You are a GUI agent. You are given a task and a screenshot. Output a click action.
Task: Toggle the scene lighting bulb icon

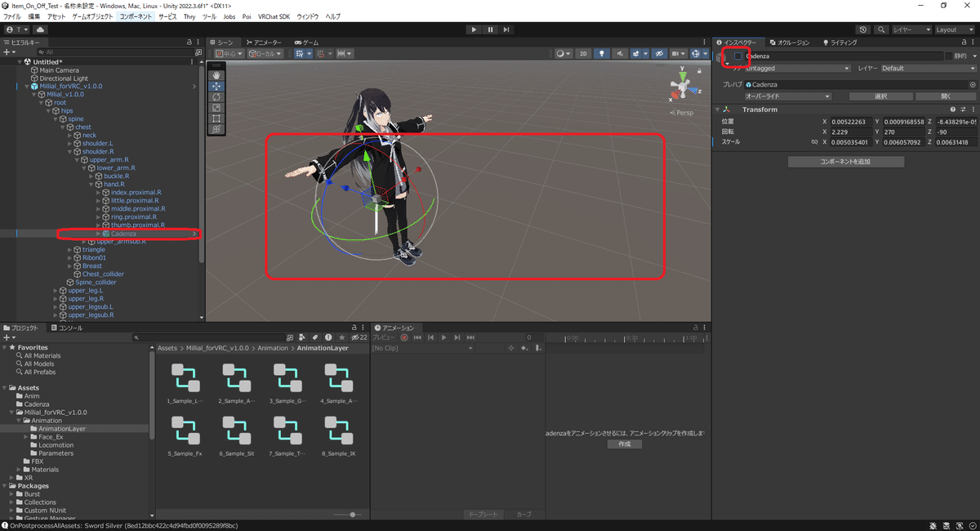tap(603, 54)
